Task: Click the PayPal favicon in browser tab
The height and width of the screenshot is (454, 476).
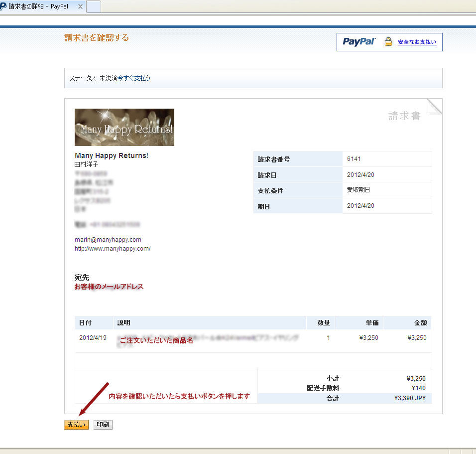Action: point(3,6)
